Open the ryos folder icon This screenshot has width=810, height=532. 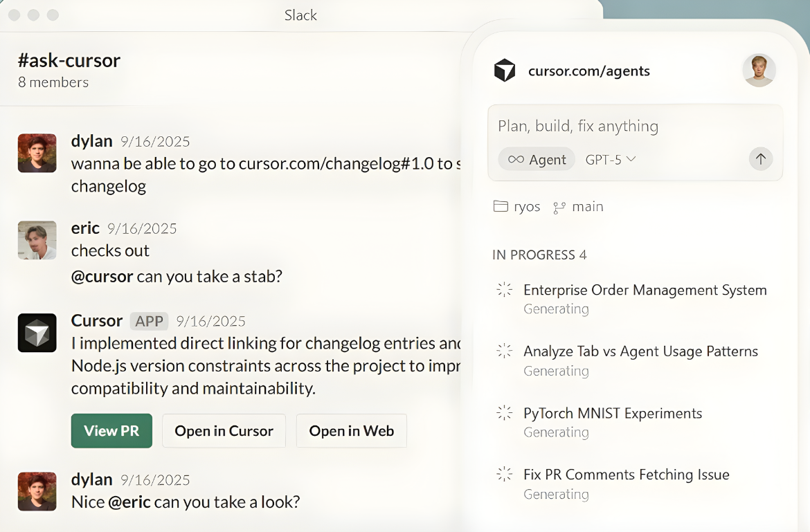click(500, 205)
